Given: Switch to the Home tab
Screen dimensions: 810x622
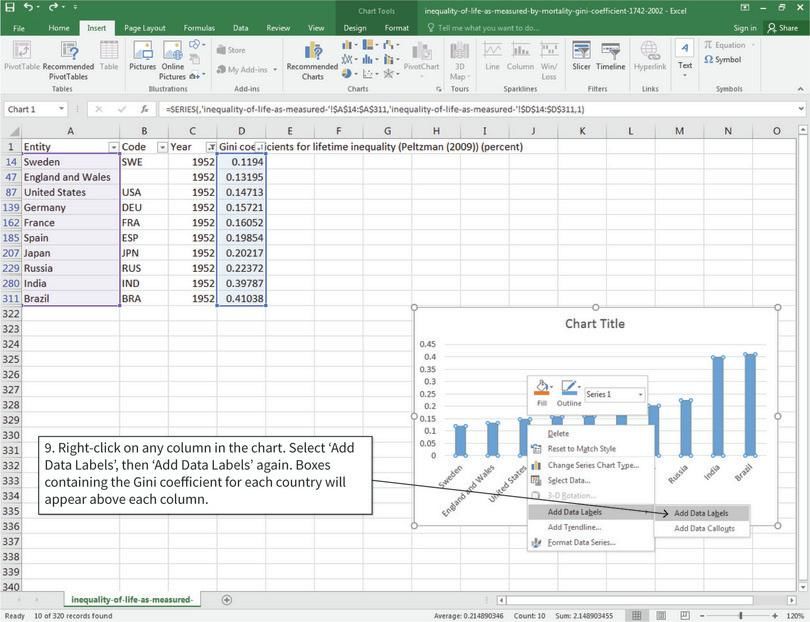Looking at the screenshot, I should point(59,28).
